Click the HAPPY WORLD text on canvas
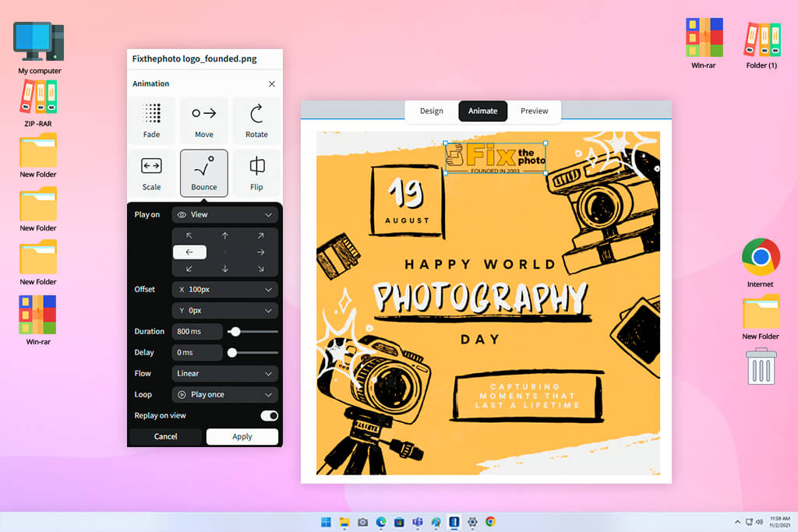798x532 pixels. 481,265
